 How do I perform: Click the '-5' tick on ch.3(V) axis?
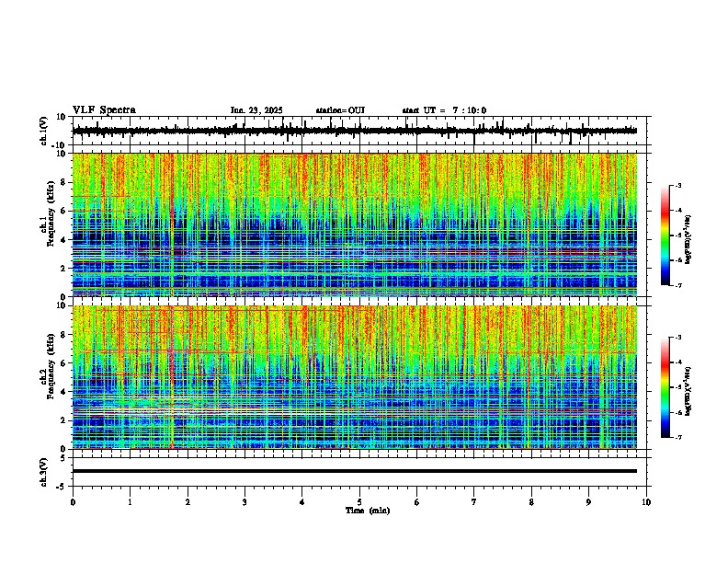coord(62,487)
